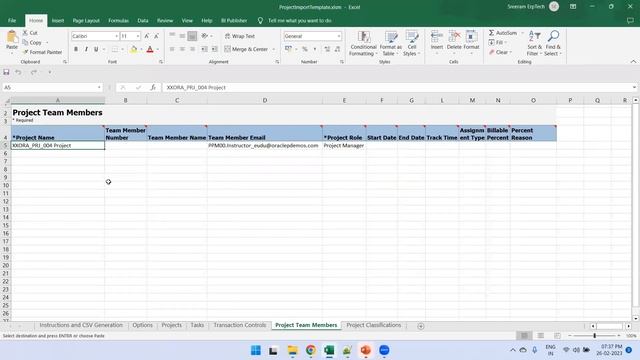The image size is (640, 360).
Task: Open Format as Table gallery
Action: click(x=391, y=44)
